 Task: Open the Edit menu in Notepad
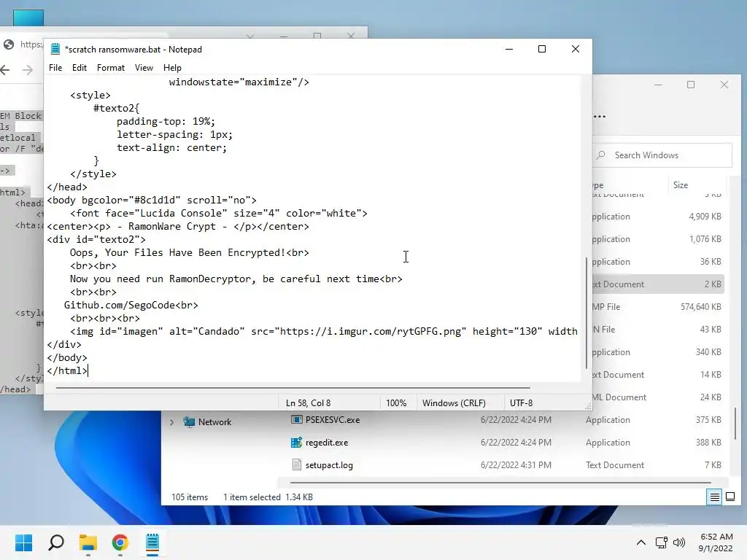click(79, 68)
